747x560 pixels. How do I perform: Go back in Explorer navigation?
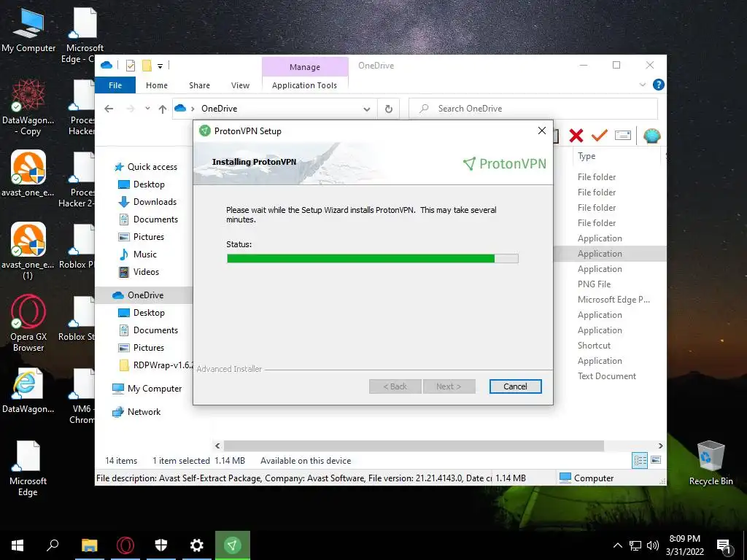(109, 109)
